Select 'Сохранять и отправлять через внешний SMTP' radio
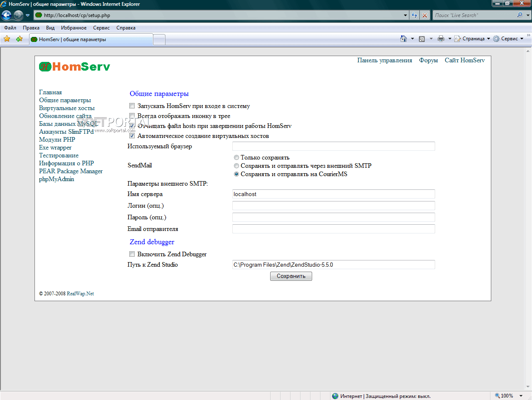The height and width of the screenshot is (400, 532). click(236, 166)
